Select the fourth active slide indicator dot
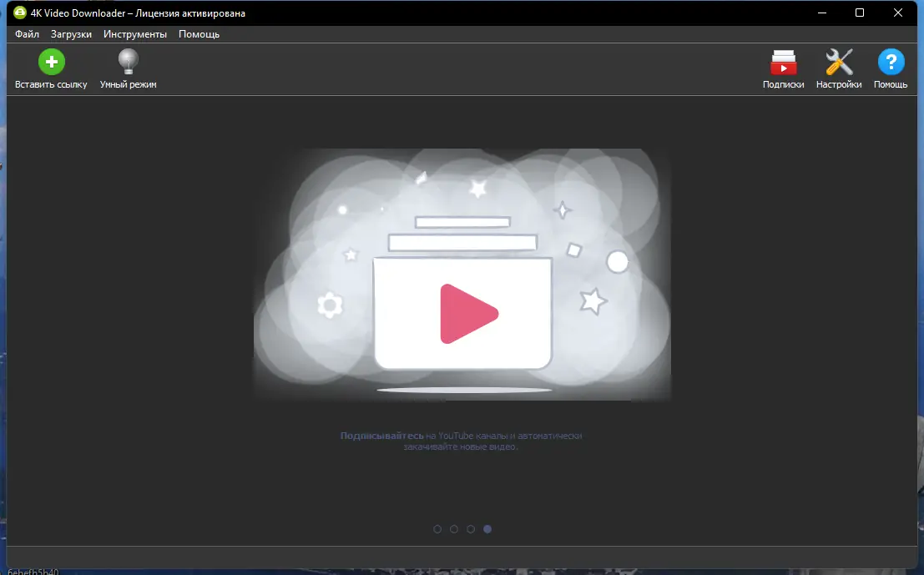Image resolution: width=924 pixels, height=575 pixels. click(x=487, y=529)
